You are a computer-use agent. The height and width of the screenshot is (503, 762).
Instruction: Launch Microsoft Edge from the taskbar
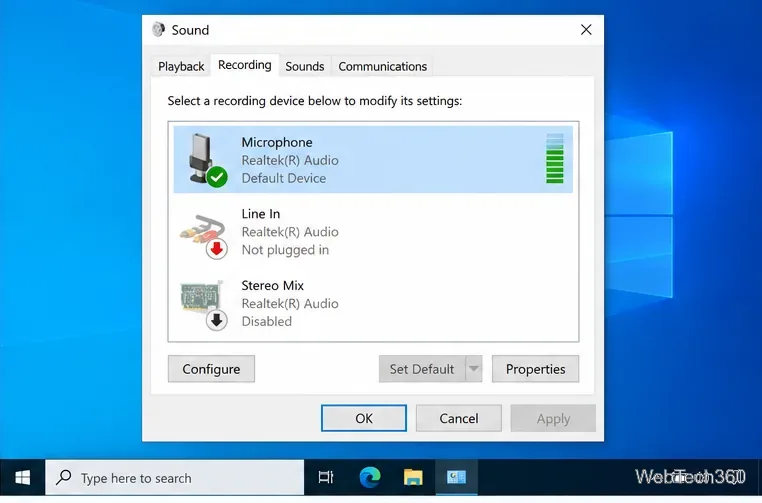point(370,478)
